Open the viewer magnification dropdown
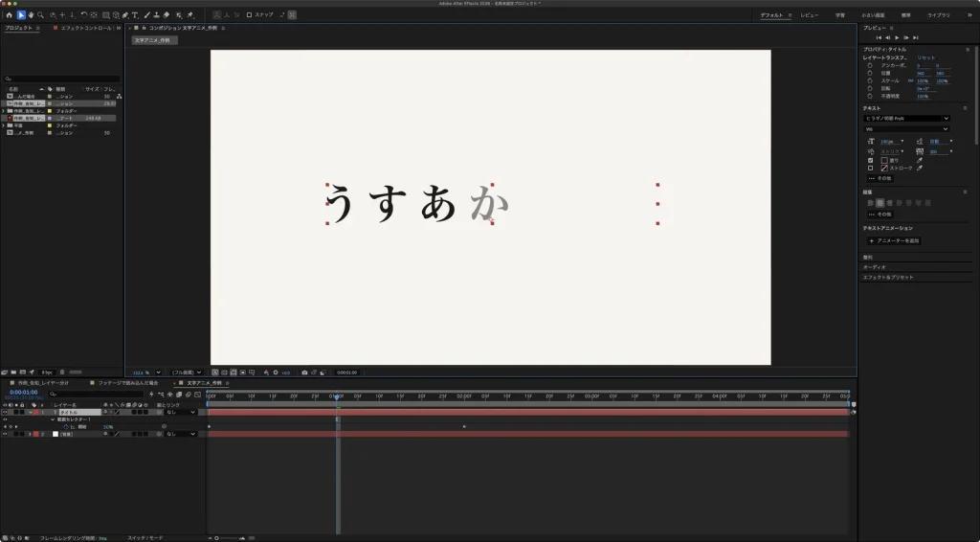The image size is (980, 542). click(158, 373)
